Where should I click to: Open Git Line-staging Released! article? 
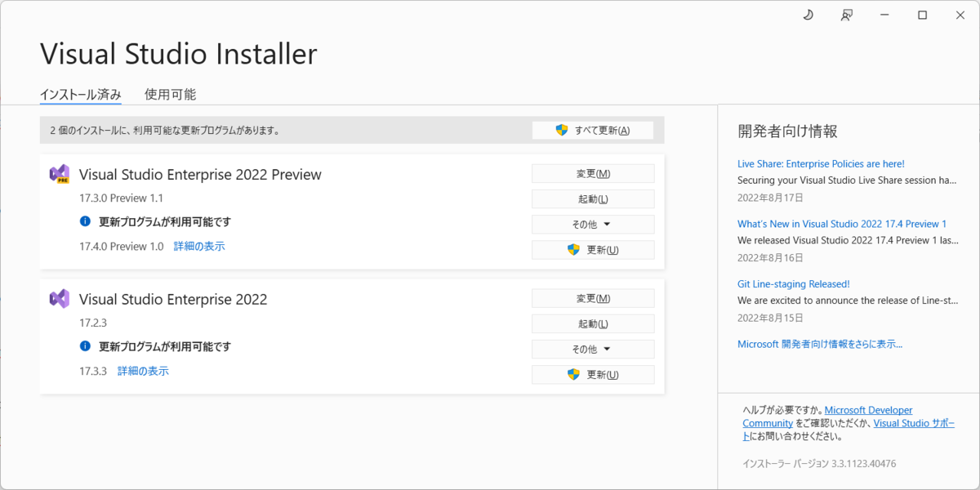tap(794, 284)
